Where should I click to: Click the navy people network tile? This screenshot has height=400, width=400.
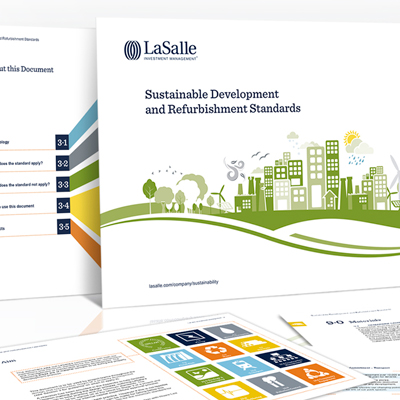click(283, 358)
